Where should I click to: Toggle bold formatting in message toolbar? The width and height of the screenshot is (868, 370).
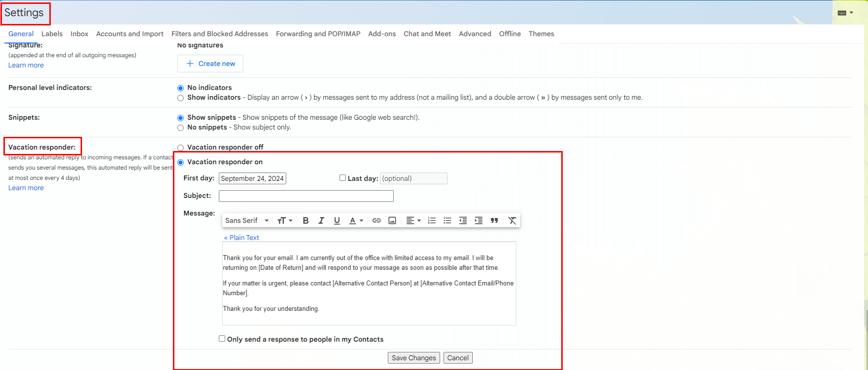pos(306,220)
